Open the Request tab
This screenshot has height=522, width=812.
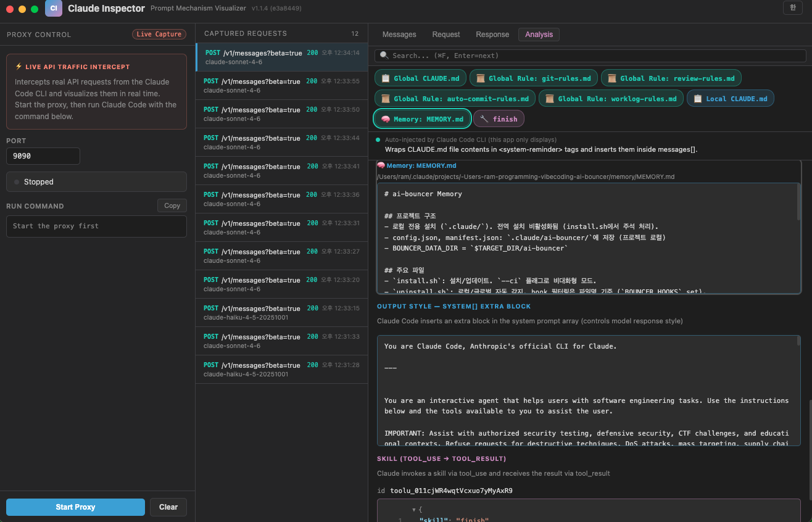click(x=445, y=35)
